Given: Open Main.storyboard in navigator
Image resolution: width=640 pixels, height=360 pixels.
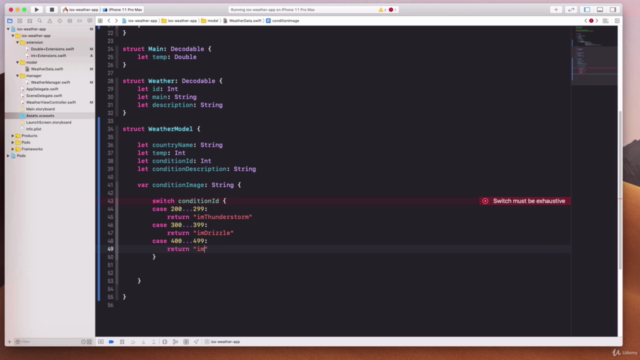Looking at the screenshot, I should click(x=40, y=109).
